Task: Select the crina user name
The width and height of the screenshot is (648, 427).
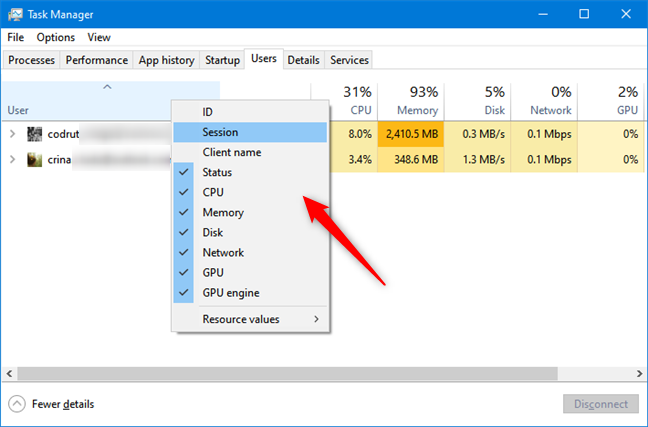Action: click(59, 160)
